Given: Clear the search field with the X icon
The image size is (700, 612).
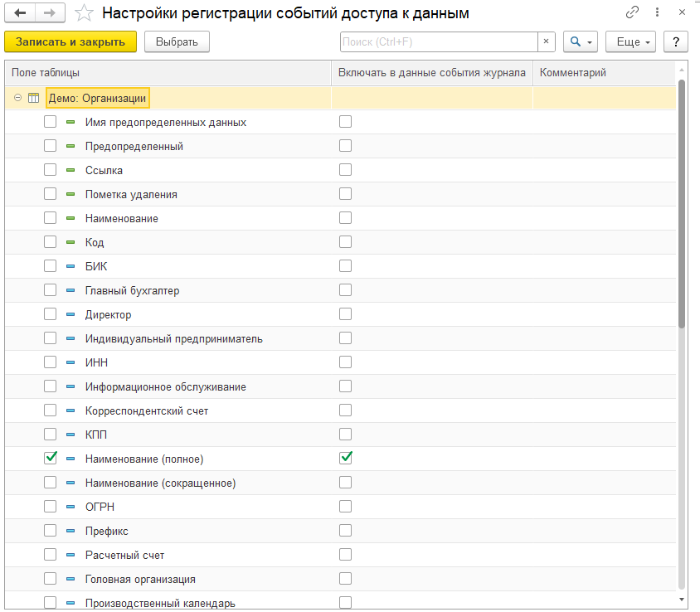Looking at the screenshot, I should (546, 41).
